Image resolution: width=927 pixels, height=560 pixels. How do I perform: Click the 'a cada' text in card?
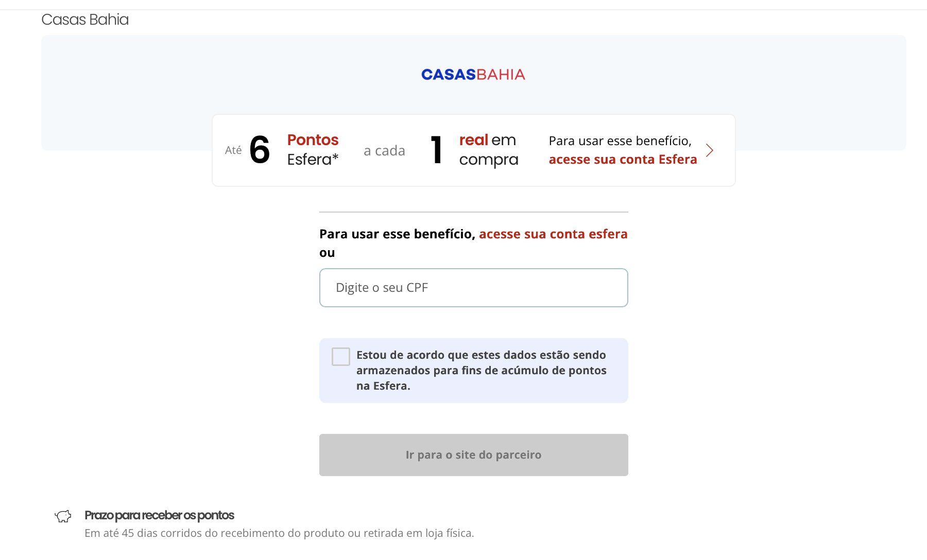[384, 151]
